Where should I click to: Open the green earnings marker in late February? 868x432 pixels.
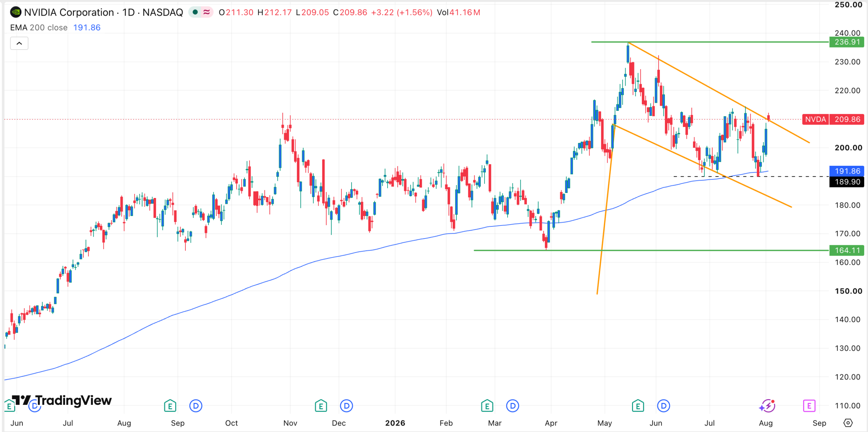[x=487, y=406]
